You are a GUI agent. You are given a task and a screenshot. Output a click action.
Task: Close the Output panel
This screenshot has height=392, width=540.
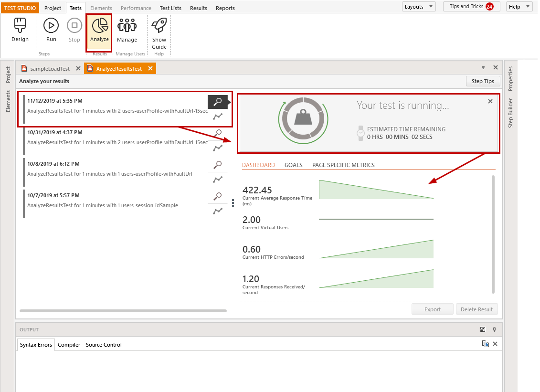495,344
